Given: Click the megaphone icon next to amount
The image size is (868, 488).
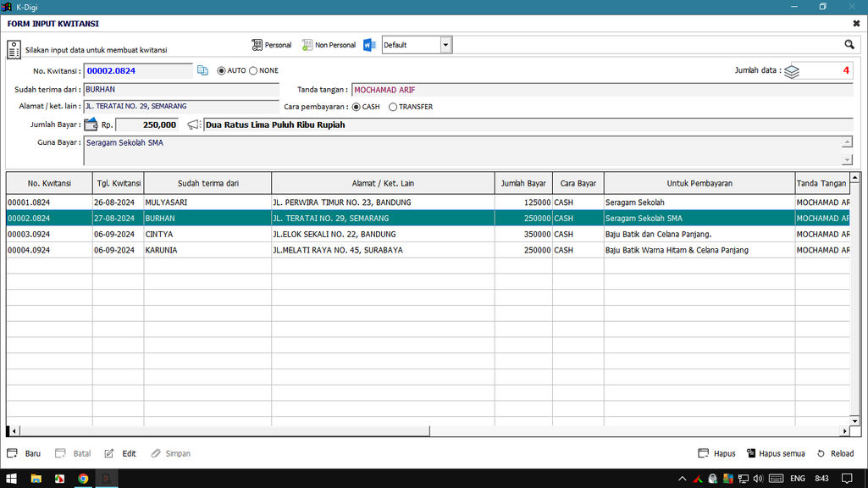Looking at the screenshot, I should coord(194,125).
